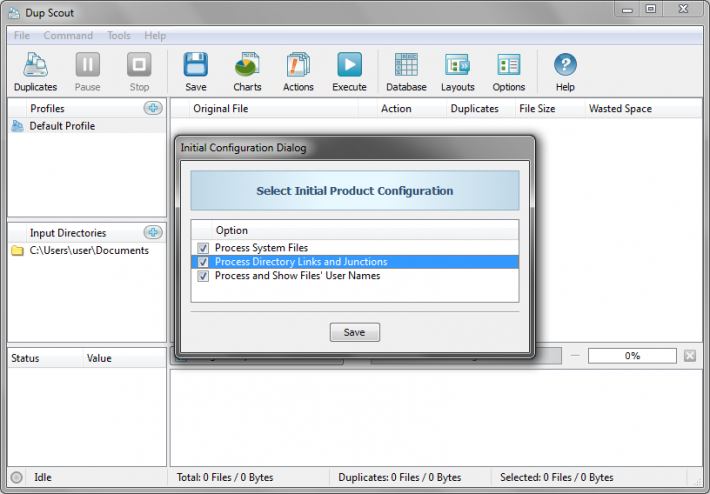Click 'Total: 0 Files / 0 Bytes' status text
Screen dimensions: 710x494
pyautogui.click(x=225, y=477)
